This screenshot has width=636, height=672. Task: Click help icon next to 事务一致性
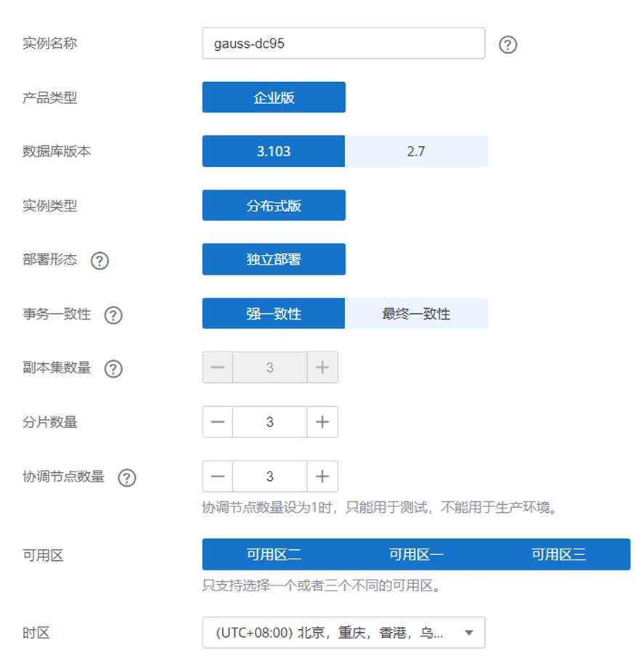[x=113, y=315]
